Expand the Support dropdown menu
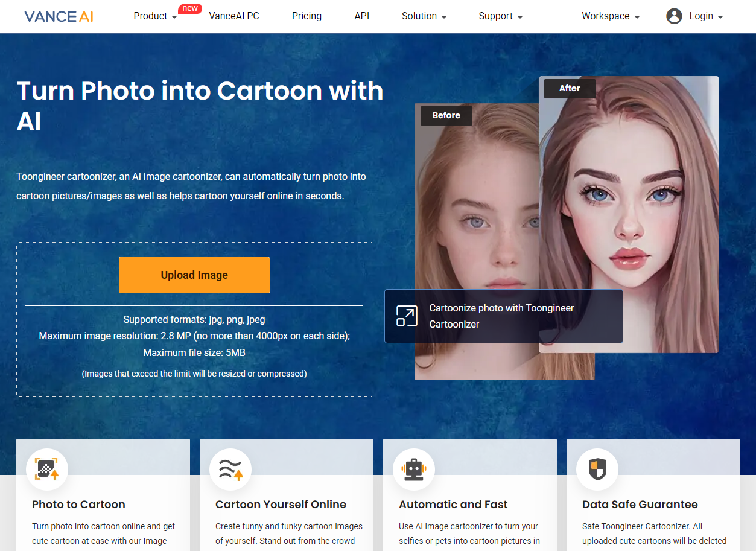756x551 pixels. point(501,16)
